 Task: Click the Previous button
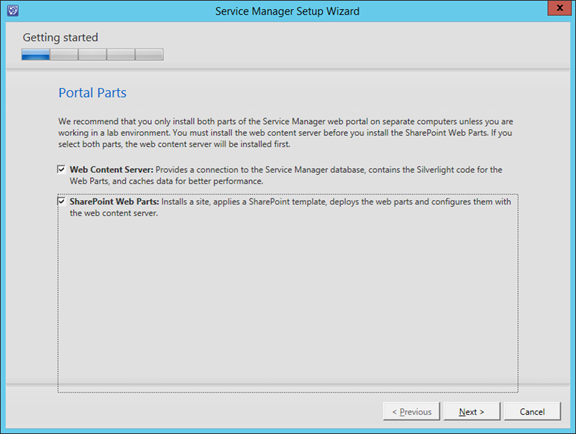(411, 412)
